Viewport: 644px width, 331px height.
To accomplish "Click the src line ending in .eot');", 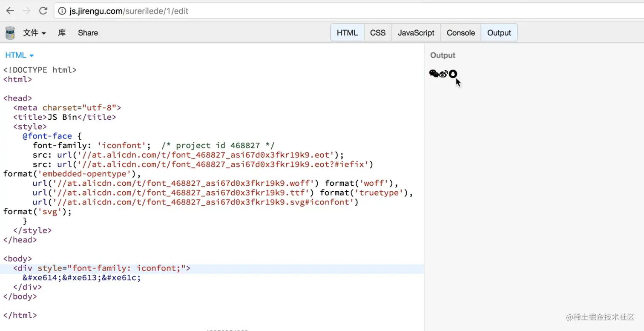I will [x=188, y=155].
